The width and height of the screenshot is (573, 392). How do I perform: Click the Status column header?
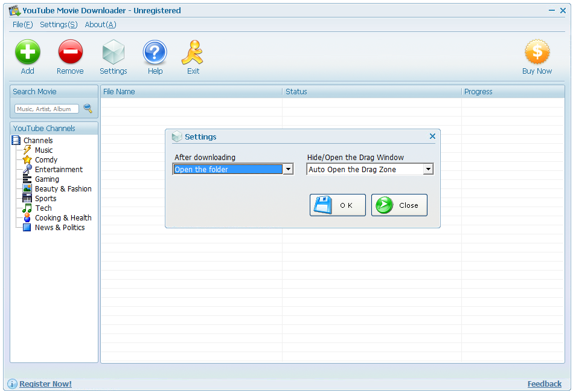click(x=372, y=91)
